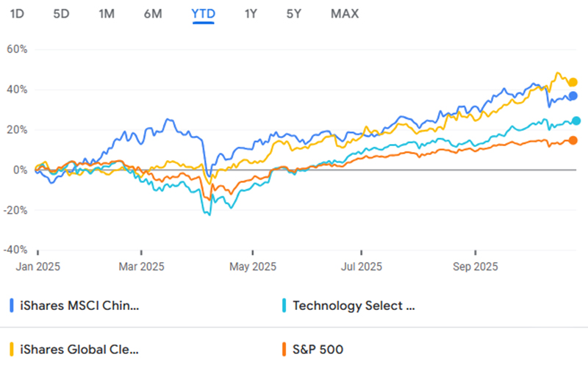
Task: Click blue color bar beside iShares MSCI China
Action: (12, 306)
